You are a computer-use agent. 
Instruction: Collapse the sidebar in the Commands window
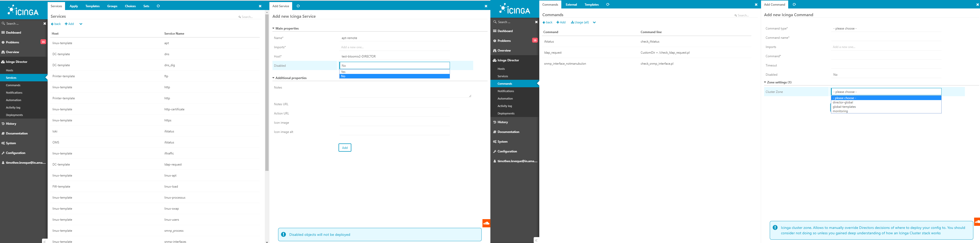click(x=536, y=240)
